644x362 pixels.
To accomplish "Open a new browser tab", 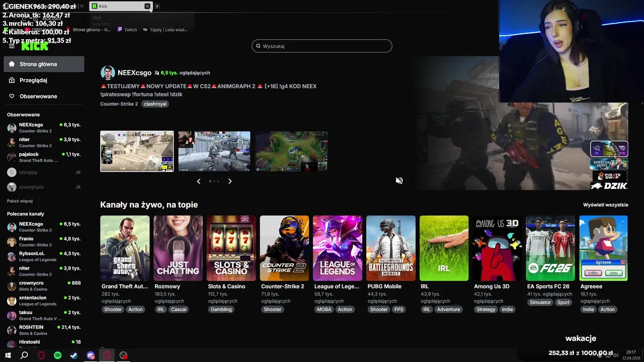I will [x=157, y=6].
